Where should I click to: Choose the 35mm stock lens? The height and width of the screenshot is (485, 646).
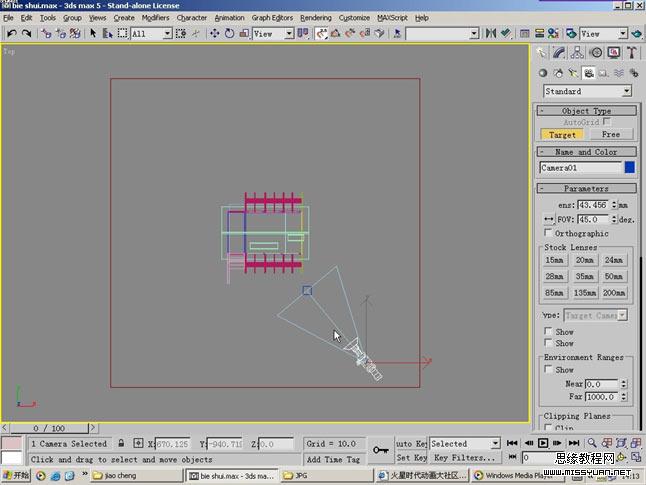(x=584, y=276)
